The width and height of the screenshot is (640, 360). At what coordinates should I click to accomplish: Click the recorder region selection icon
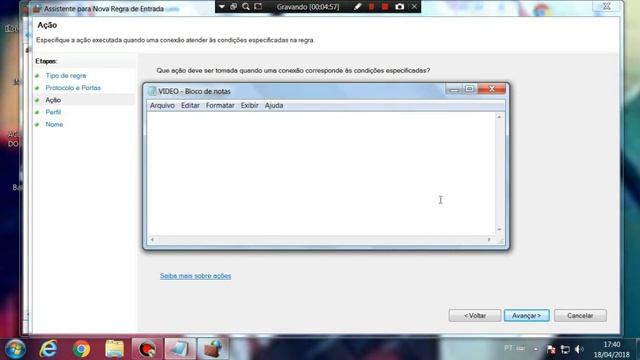[258, 7]
